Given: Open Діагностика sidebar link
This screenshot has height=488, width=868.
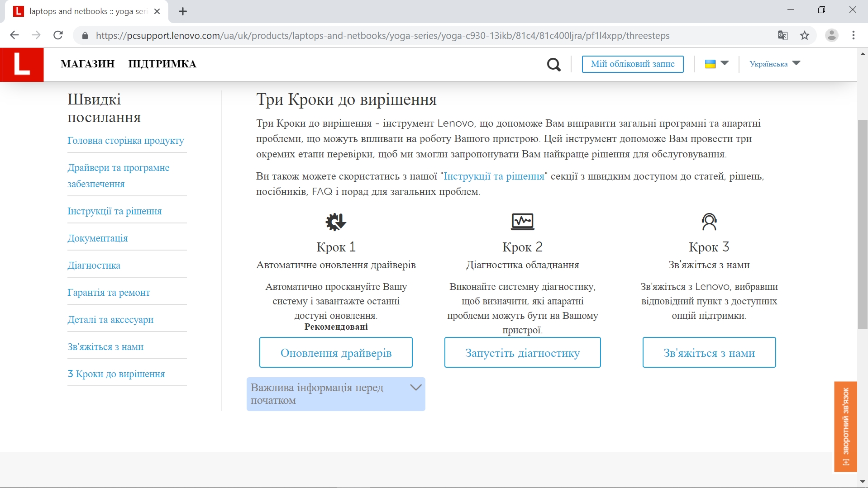Looking at the screenshot, I should [x=94, y=265].
